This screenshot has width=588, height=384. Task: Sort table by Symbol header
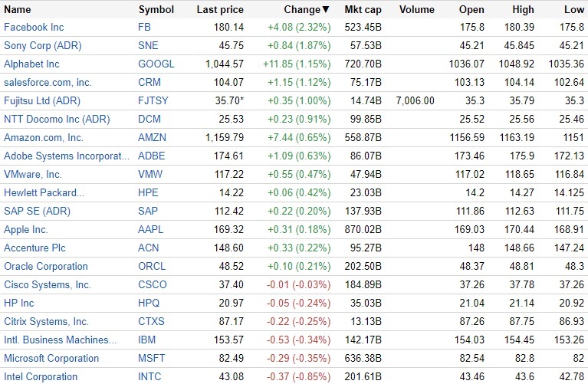click(156, 10)
